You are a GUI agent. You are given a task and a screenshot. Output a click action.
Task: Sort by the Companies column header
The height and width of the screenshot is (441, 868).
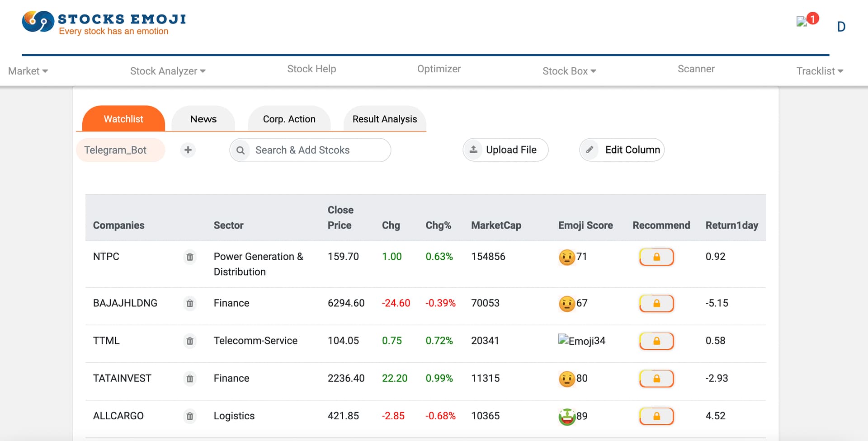[x=119, y=225]
